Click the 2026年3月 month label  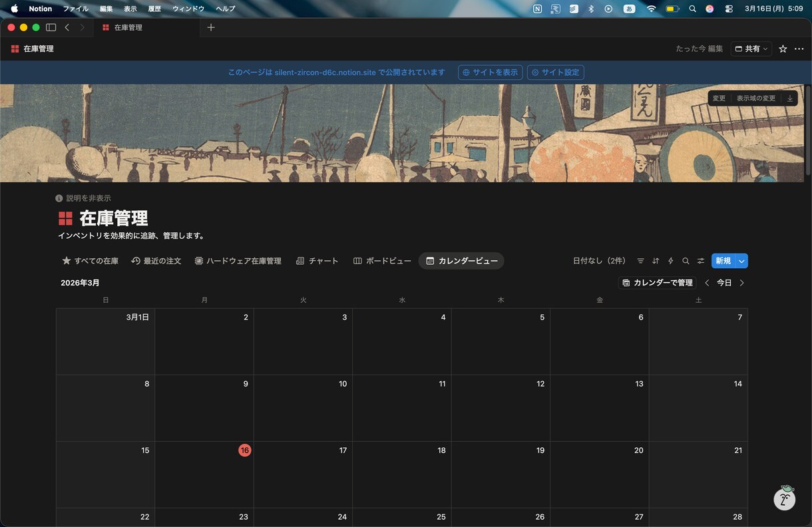(x=80, y=283)
